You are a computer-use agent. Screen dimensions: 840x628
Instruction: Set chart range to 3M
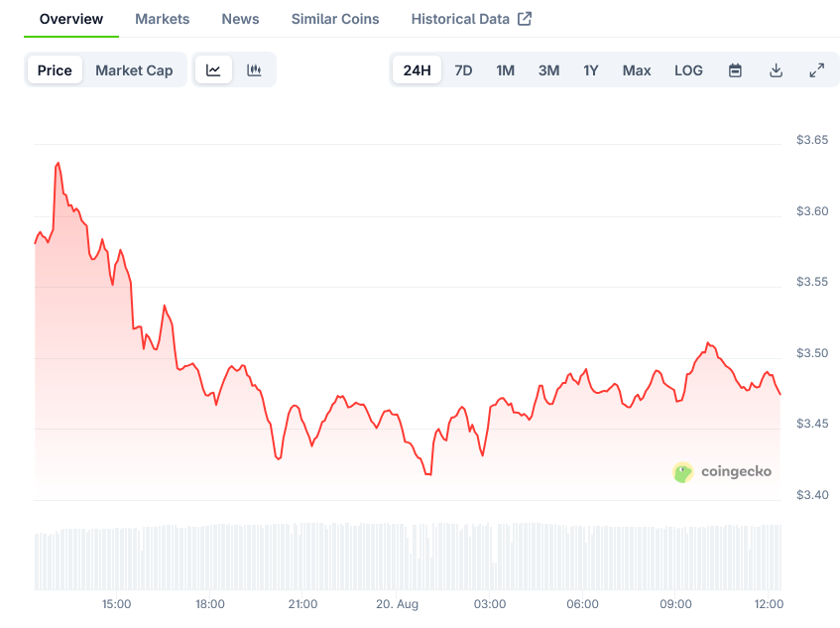(x=549, y=70)
